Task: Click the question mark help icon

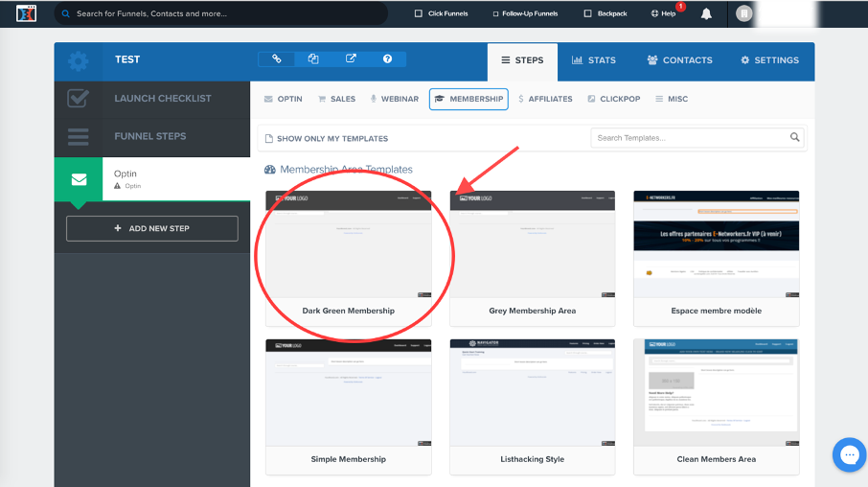Action: pyautogui.click(x=387, y=58)
